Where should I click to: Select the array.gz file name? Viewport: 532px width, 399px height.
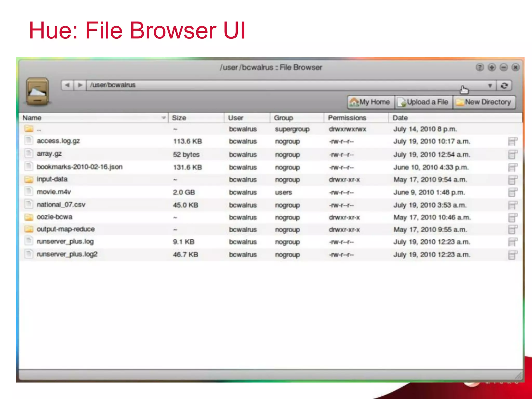tap(49, 154)
